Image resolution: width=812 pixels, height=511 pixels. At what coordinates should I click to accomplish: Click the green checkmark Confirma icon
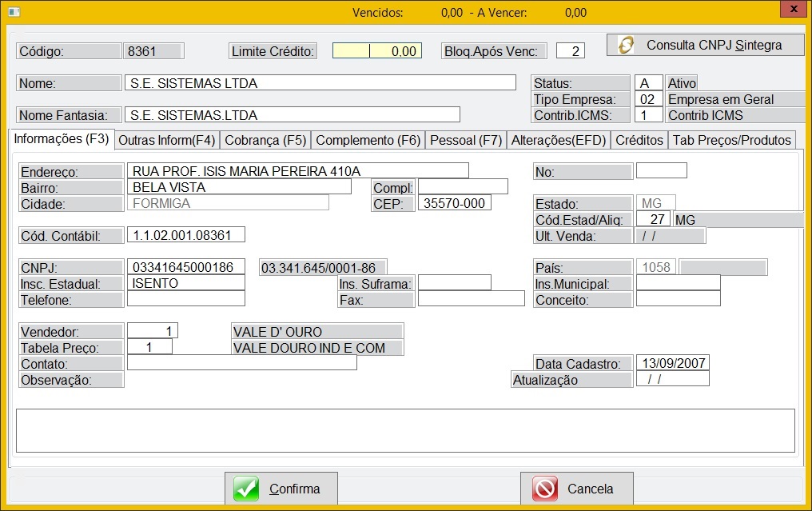(246, 489)
